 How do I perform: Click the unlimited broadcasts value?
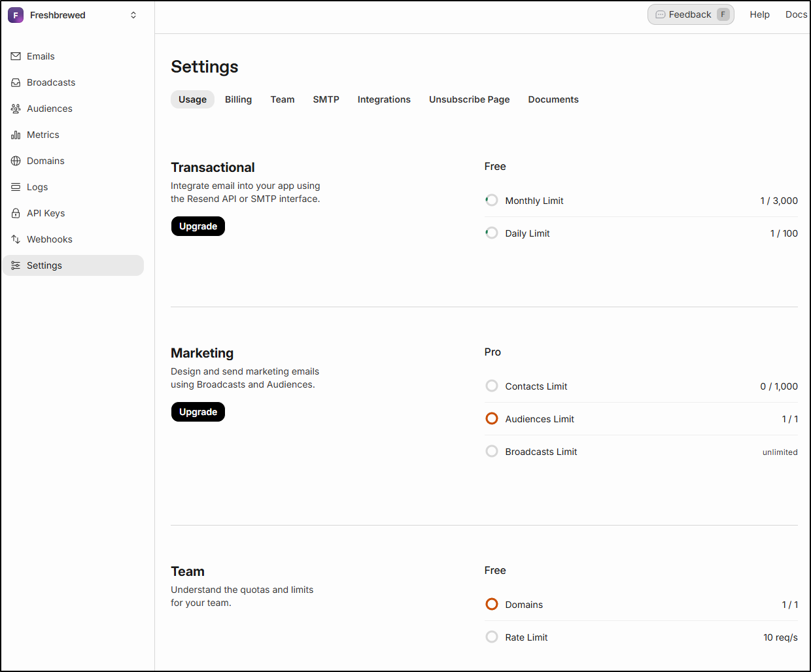pos(780,452)
